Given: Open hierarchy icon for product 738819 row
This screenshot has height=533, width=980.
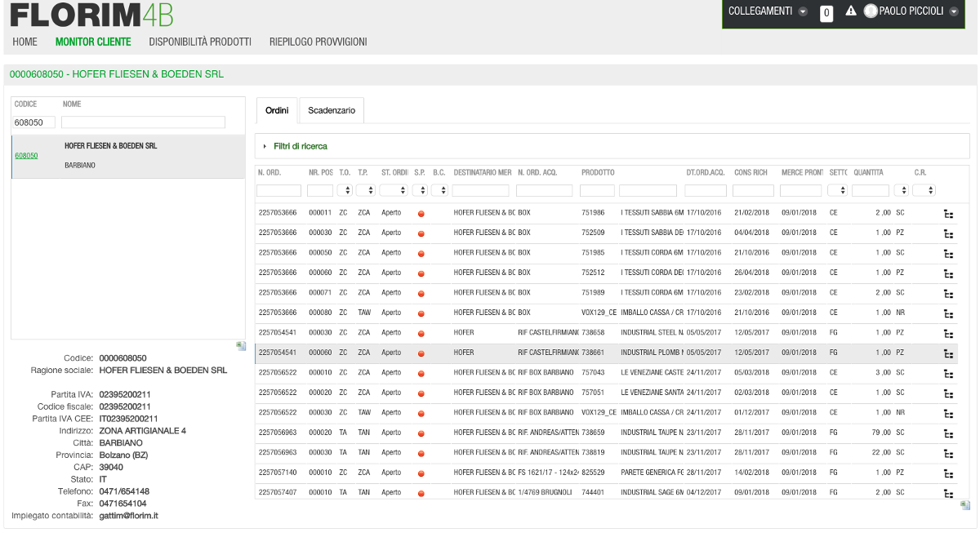Looking at the screenshot, I should coord(948,453).
